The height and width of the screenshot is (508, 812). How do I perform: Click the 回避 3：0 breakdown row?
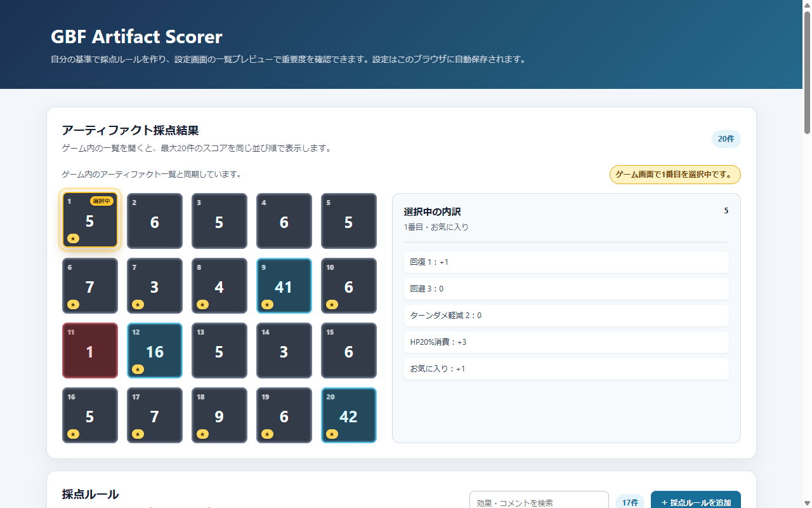coord(566,289)
